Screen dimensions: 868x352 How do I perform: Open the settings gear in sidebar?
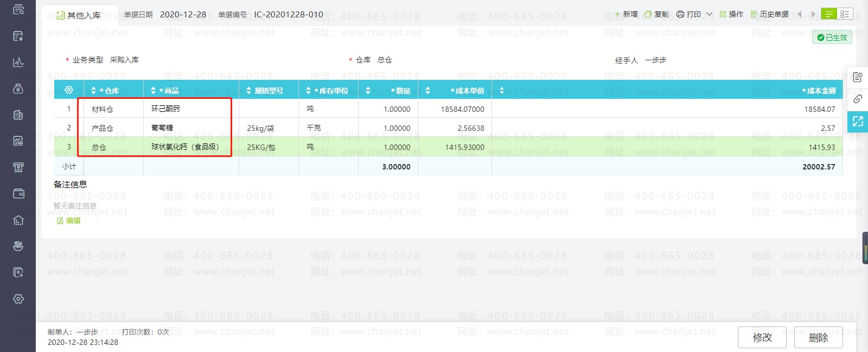18,299
